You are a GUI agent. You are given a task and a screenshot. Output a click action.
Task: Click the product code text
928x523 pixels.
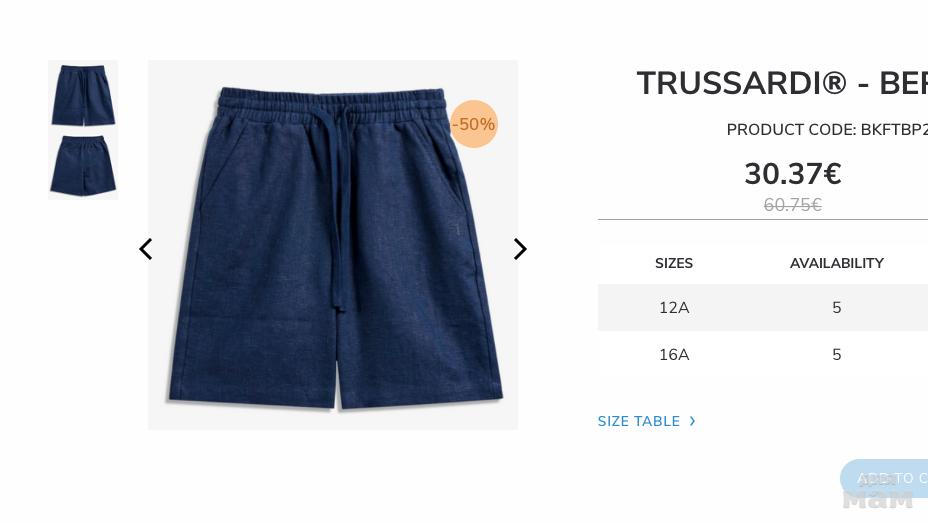(x=827, y=130)
